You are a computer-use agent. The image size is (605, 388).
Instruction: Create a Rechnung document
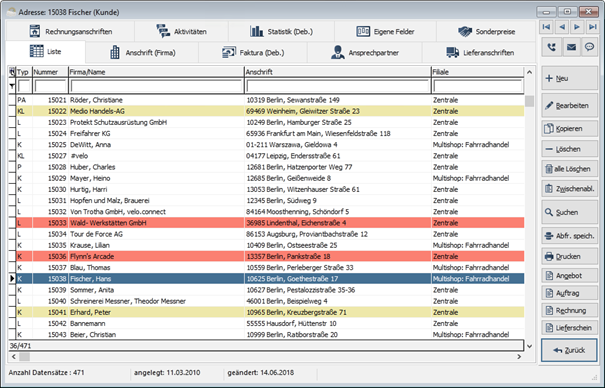coord(570,310)
